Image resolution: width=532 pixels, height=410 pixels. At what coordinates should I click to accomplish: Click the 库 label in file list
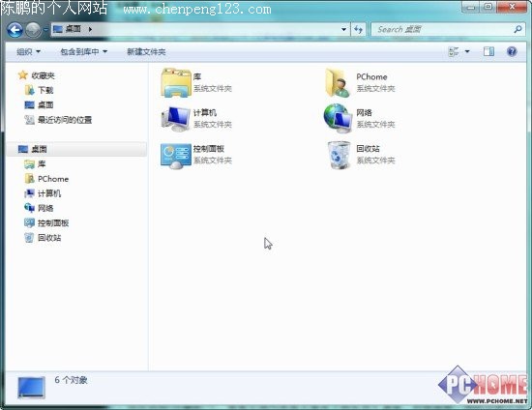tap(197, 76)
